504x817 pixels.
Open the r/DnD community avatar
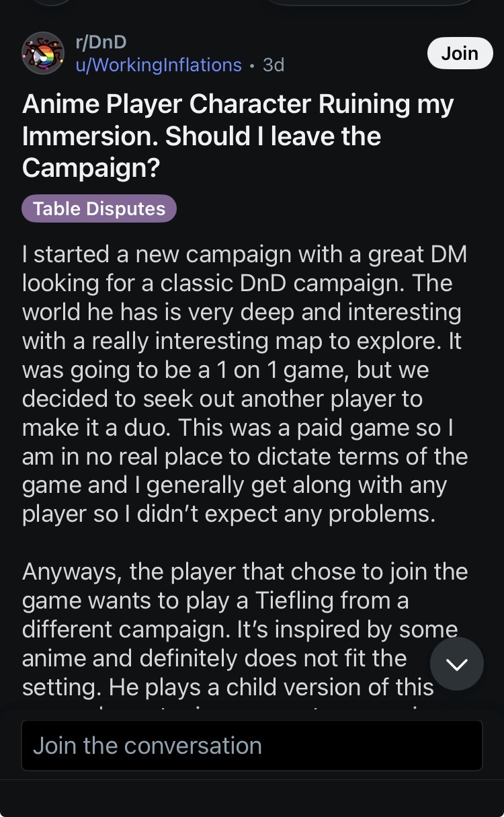click(43, 53)
